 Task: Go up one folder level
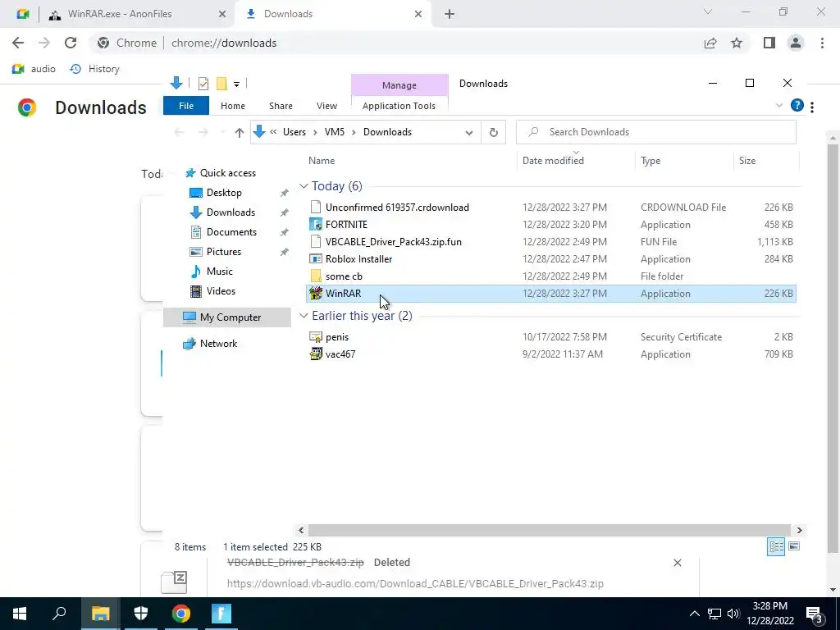239,132
